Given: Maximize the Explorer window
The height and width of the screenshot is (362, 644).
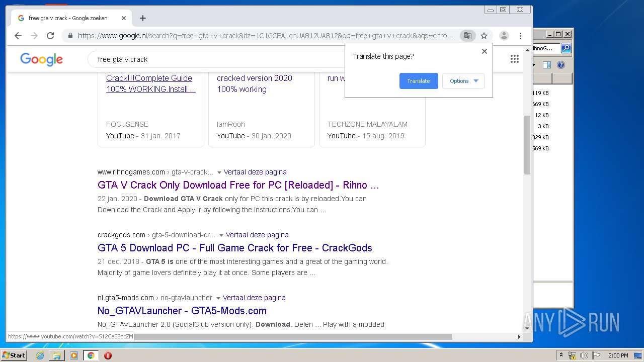Looking at the screenshot, I should click(558, 34).
